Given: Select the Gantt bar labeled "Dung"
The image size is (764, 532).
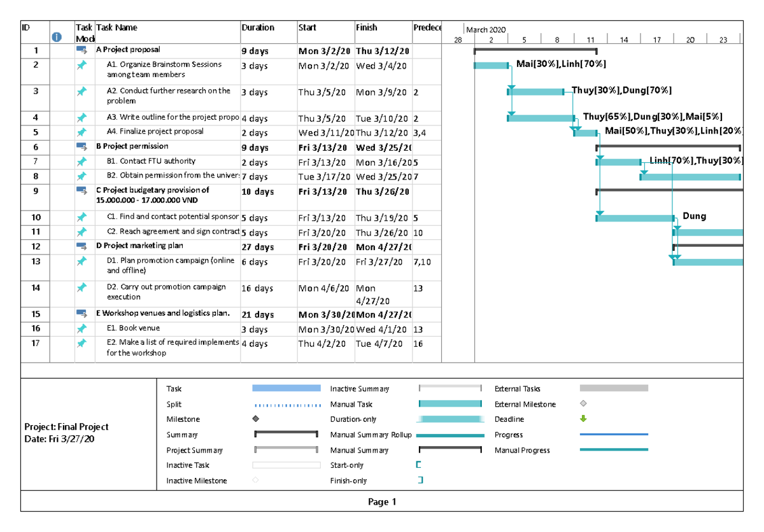Looking at the screenshot, I should pos(633,217).
